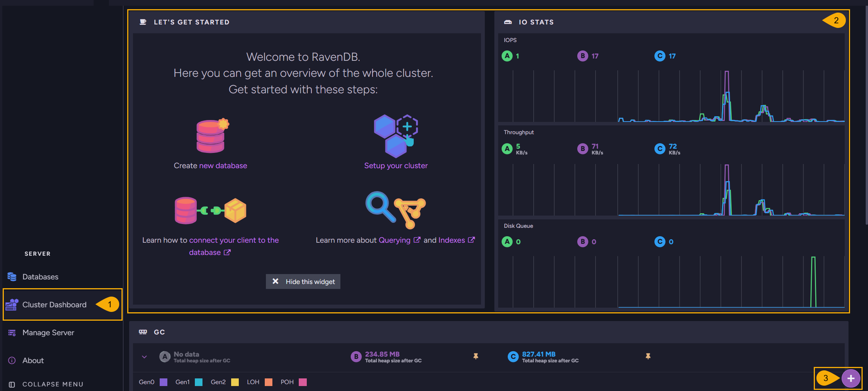Click the node B badge under Disk Queue

[583, 242]
